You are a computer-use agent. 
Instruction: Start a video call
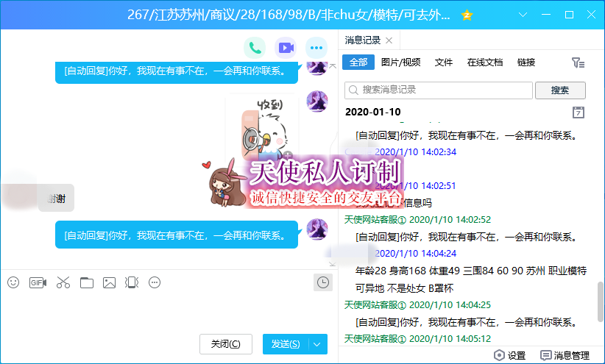click(286, 49)
